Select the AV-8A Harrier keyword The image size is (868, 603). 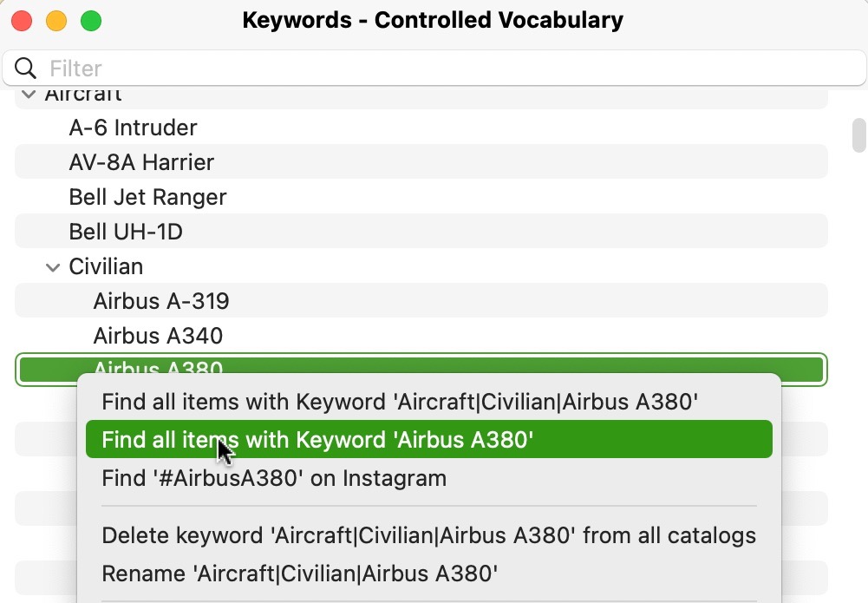[x=141, y=162]
